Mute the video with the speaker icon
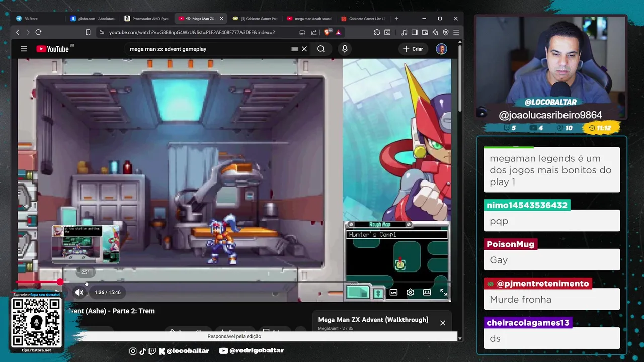The image size is (644, 362). point(79,292)
